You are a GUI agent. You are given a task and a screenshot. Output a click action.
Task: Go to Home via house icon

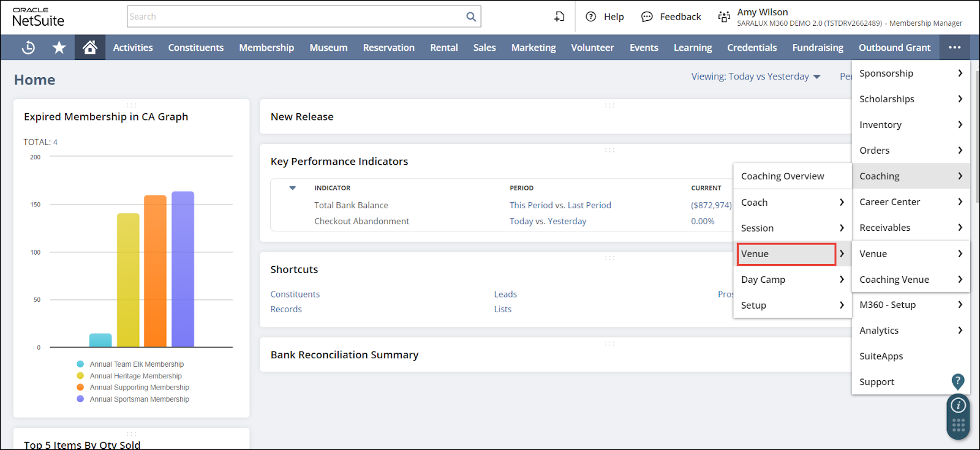(90, 48)
